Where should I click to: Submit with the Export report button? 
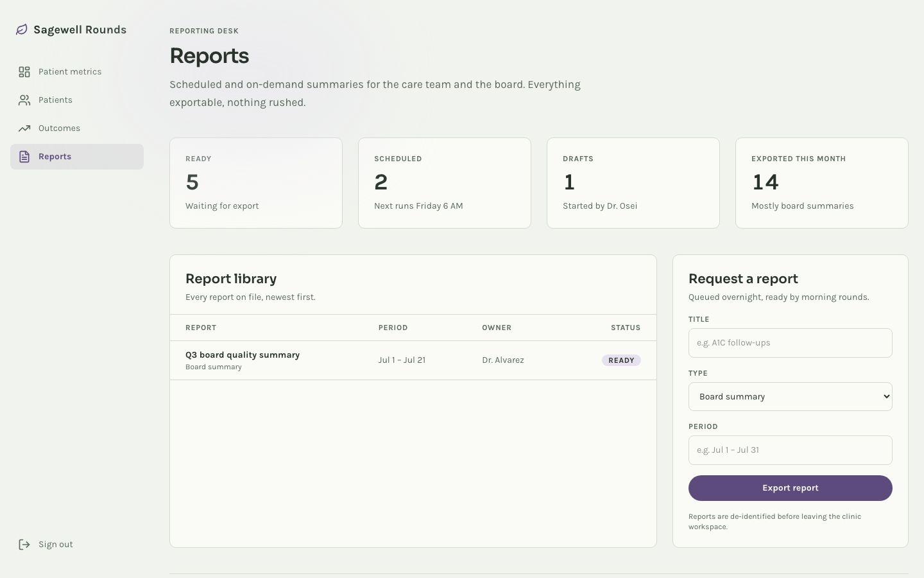tap(791, 488)
